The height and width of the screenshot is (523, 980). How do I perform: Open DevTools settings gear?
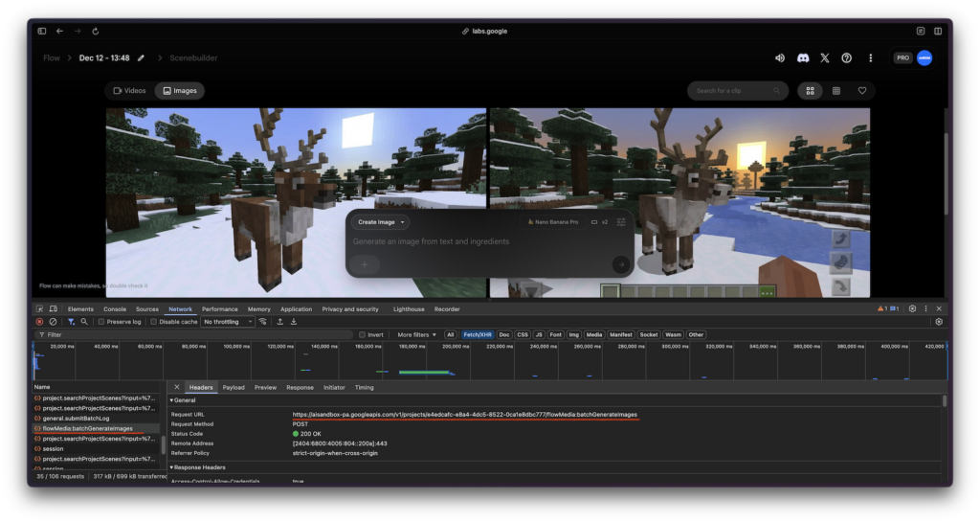(912, 309)
